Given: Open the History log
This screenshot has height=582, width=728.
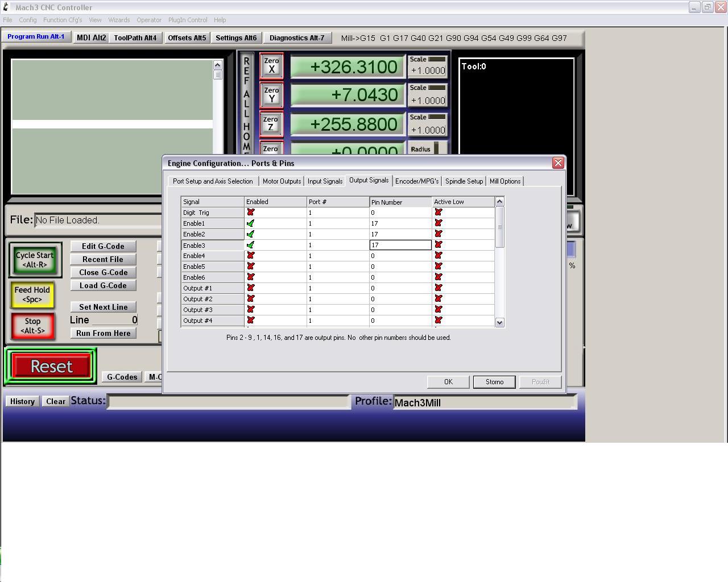Looking at the screenshot, I should pyautogui.click(x=22, y=401).
